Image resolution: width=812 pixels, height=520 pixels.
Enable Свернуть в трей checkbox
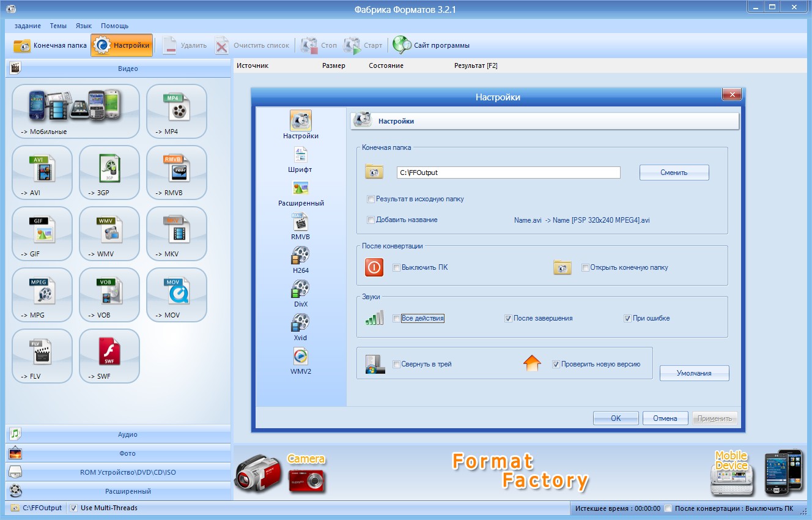point(396,364)
